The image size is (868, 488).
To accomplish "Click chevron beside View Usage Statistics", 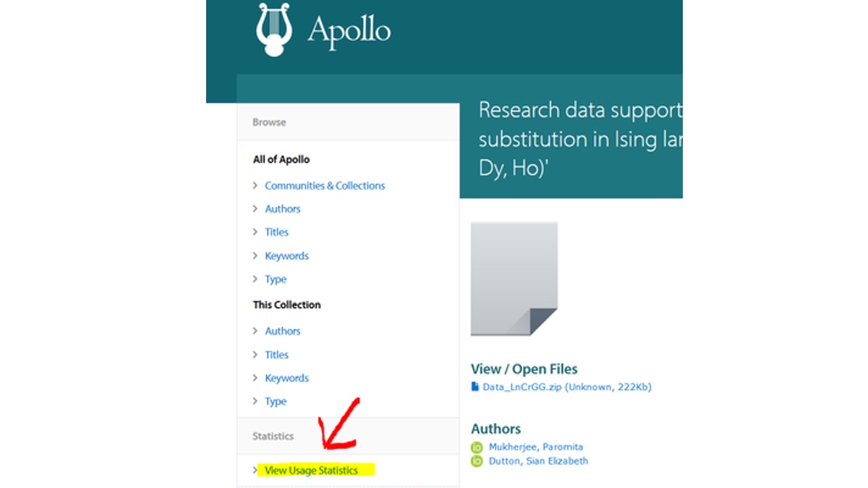I will pyautogui.click(x=255, y=471).
